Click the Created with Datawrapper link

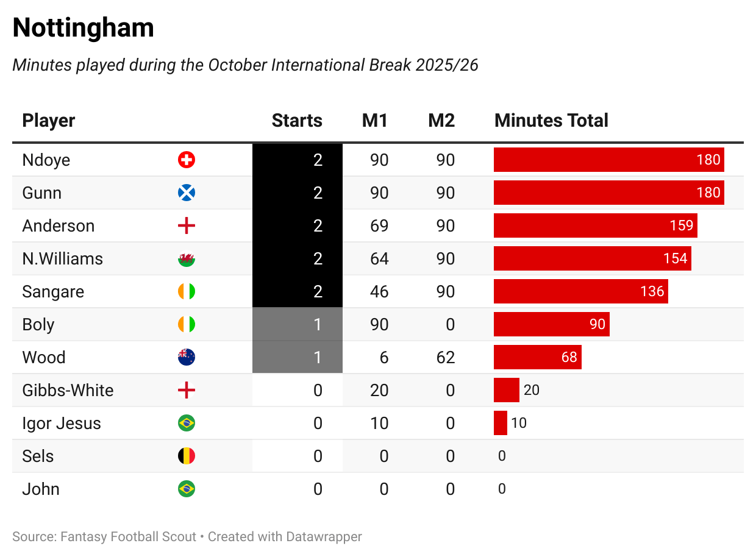285,537
